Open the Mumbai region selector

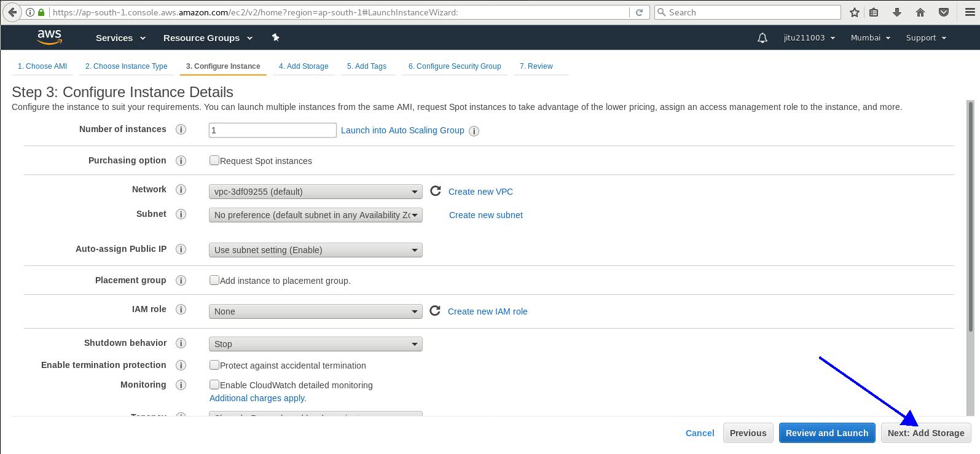870,38
